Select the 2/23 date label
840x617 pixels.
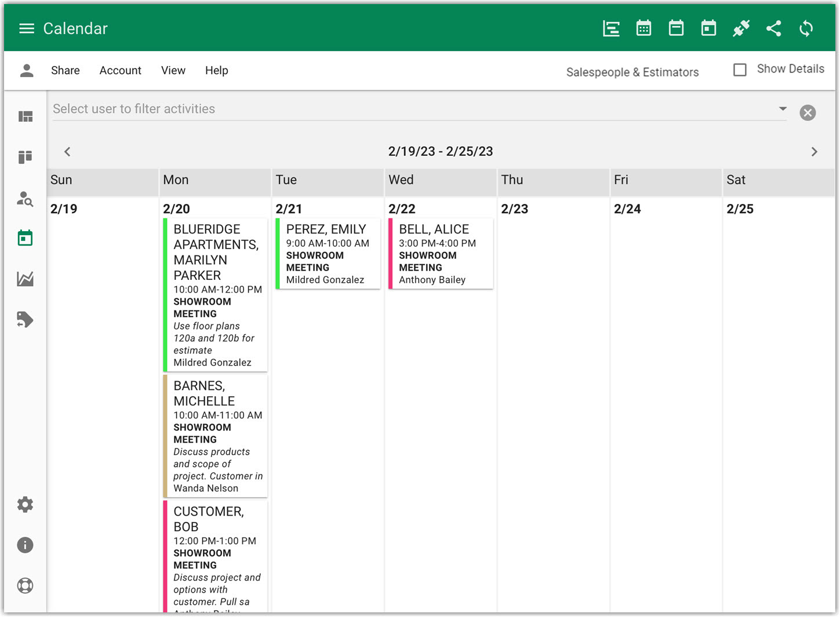[x=514, y=209]
